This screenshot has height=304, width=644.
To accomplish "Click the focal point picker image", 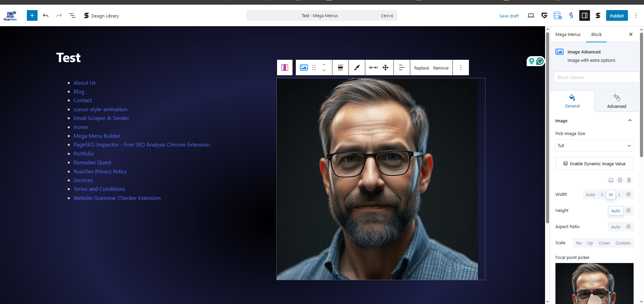I will click(594, 283).
